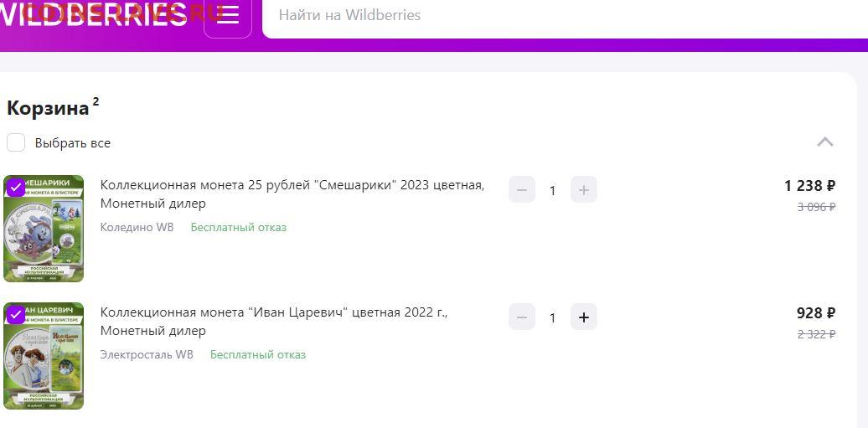
Task: Click 'Электросталь WB' warehouse label
Action: pos(147,355)
